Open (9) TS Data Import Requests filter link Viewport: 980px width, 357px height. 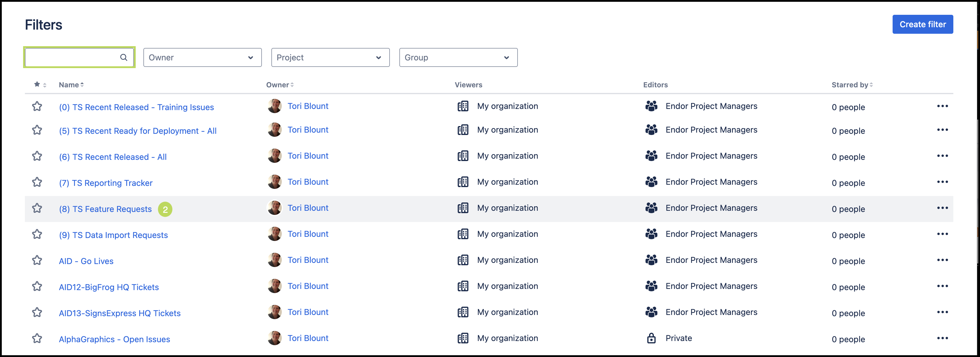113,235
